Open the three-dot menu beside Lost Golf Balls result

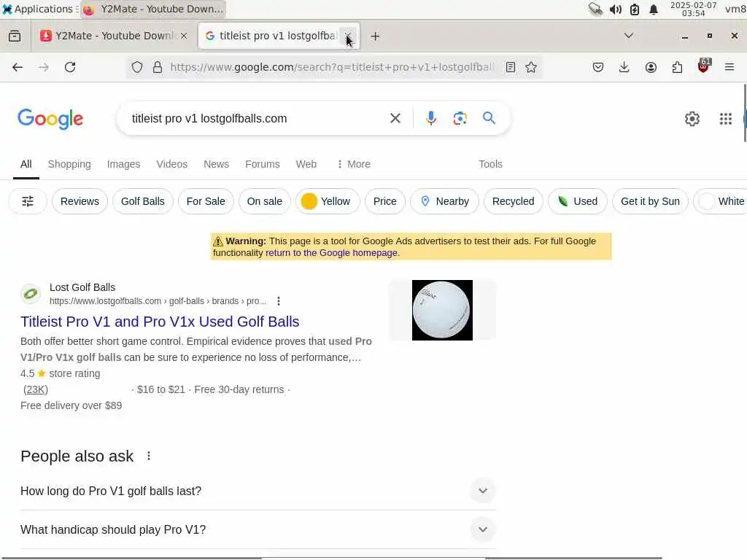click(x=279, y=301)
